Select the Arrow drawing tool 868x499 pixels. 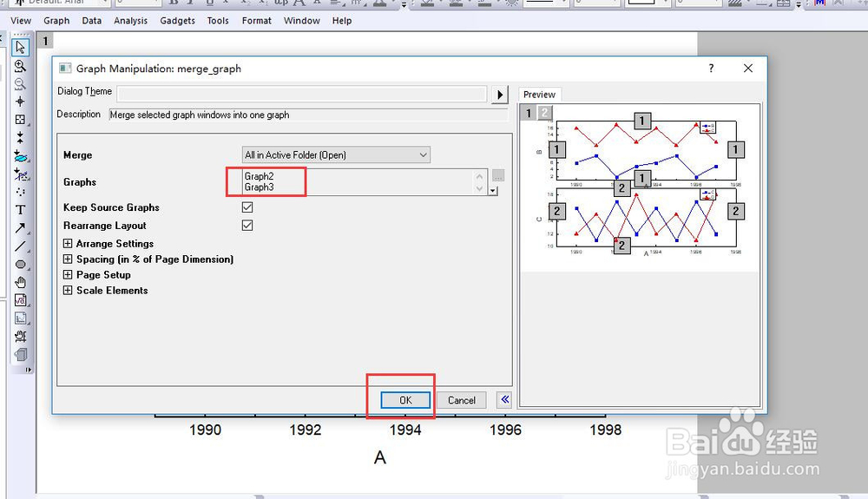click(x=21, y=228)
